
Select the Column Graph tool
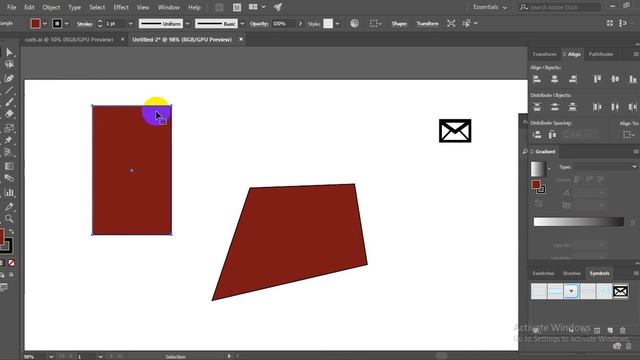pos(9,192)
